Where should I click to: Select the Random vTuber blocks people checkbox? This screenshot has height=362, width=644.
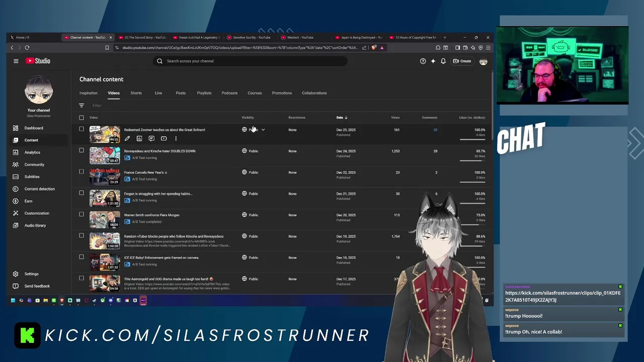pos(82,235)
